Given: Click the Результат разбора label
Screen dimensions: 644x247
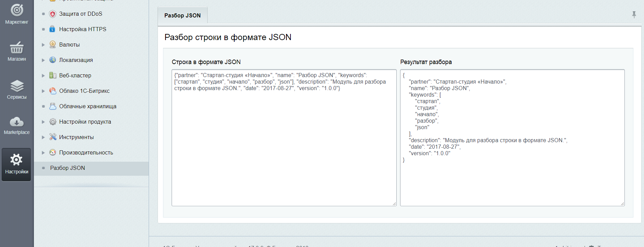Looking at the screenshot, I should pos(426,62).
